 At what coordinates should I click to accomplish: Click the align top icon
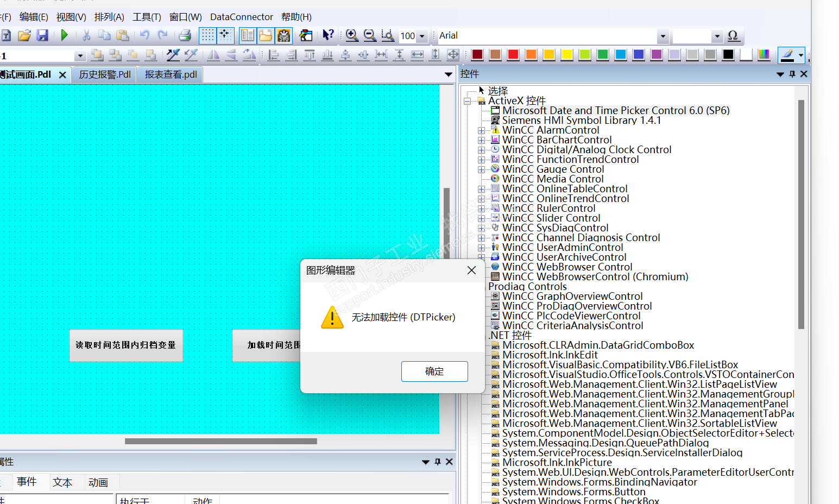pyautogui.click(x=310, y=55)
